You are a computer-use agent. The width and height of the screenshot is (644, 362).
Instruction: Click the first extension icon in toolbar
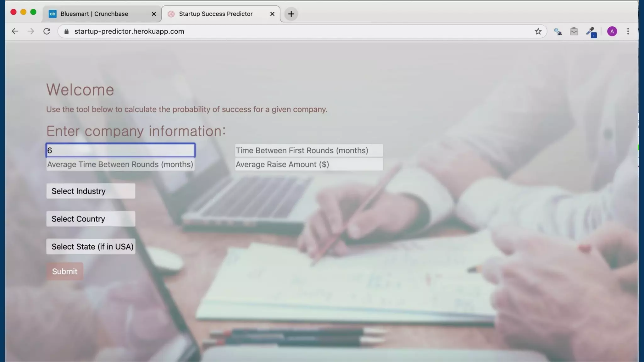tap(558, 31)
